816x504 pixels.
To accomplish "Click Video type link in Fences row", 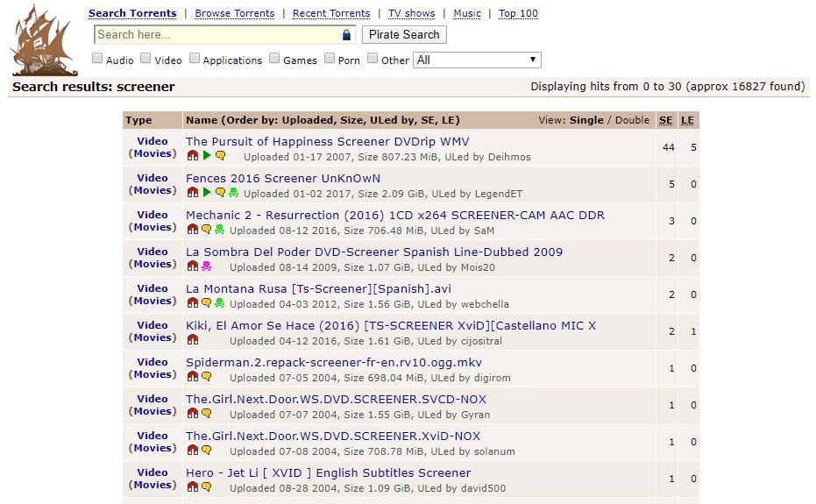I will [x=153, y=178].
